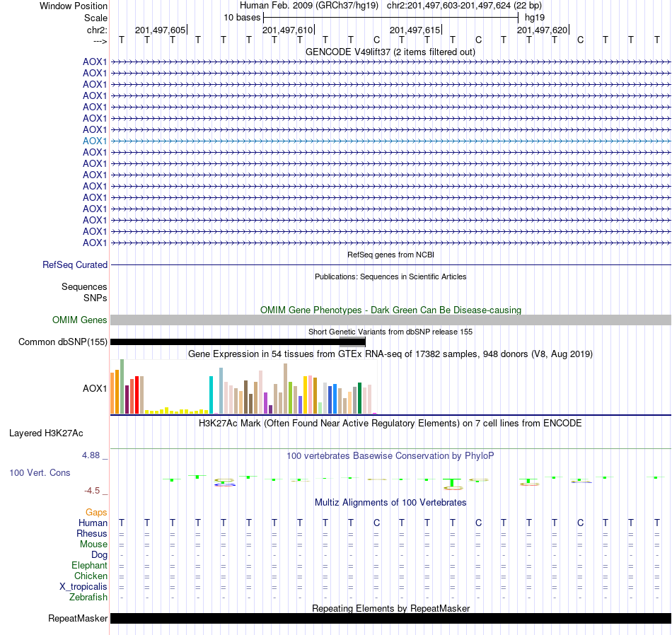
Task: Click the orange Gaps label
Action: tap(96, 513)
